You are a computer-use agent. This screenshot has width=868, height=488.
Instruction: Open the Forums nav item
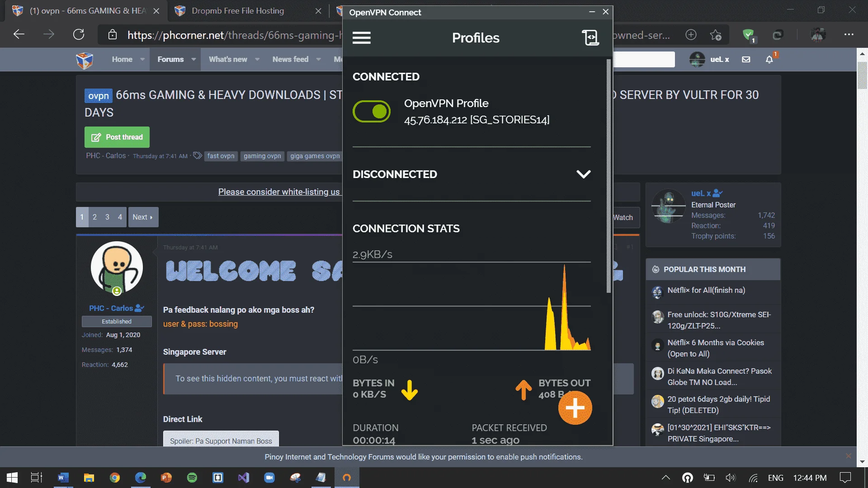170,59
